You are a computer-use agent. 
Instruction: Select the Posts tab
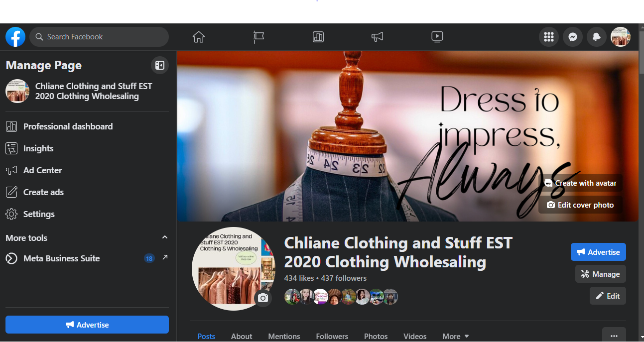tap(206, 336)
